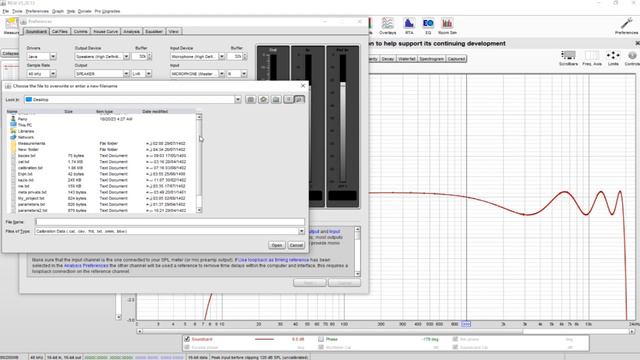Expand the Drivers dropdown
This screenshot has height=360, width=640.
53,57
